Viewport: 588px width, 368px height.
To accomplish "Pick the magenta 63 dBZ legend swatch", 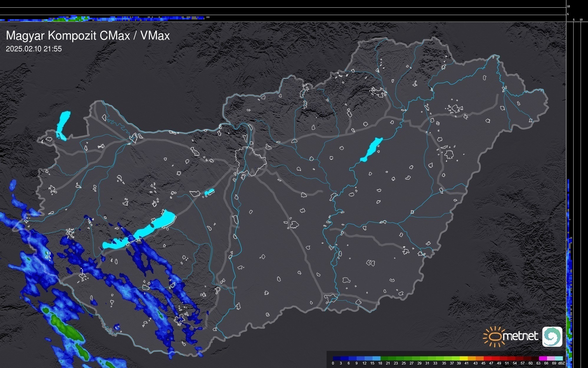I will (543, 358).
